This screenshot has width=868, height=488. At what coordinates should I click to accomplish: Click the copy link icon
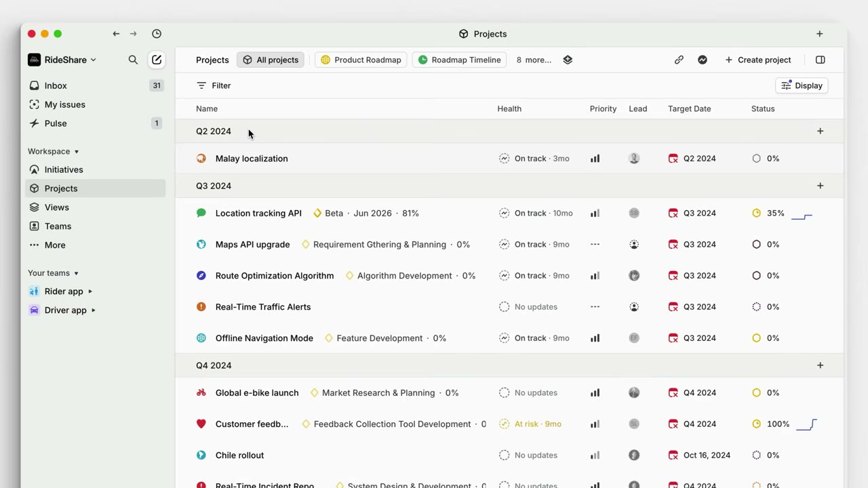[x=679, y=60]
